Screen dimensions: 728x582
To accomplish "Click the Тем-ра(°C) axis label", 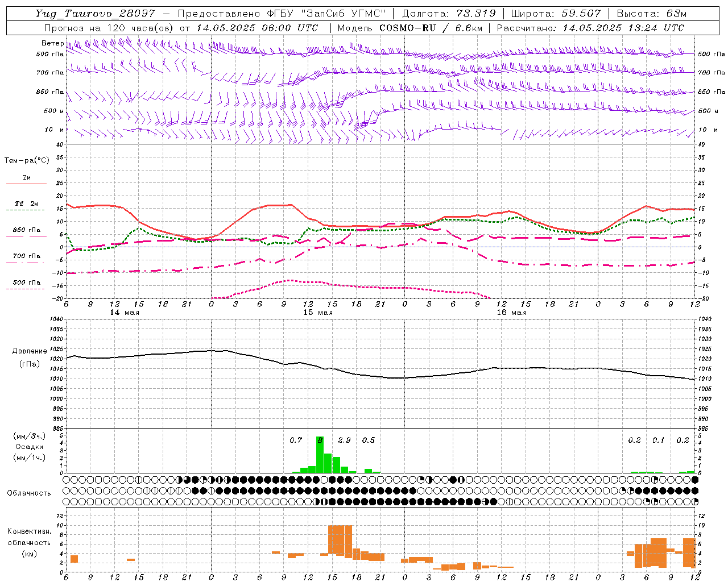I will tap(27, 160).
